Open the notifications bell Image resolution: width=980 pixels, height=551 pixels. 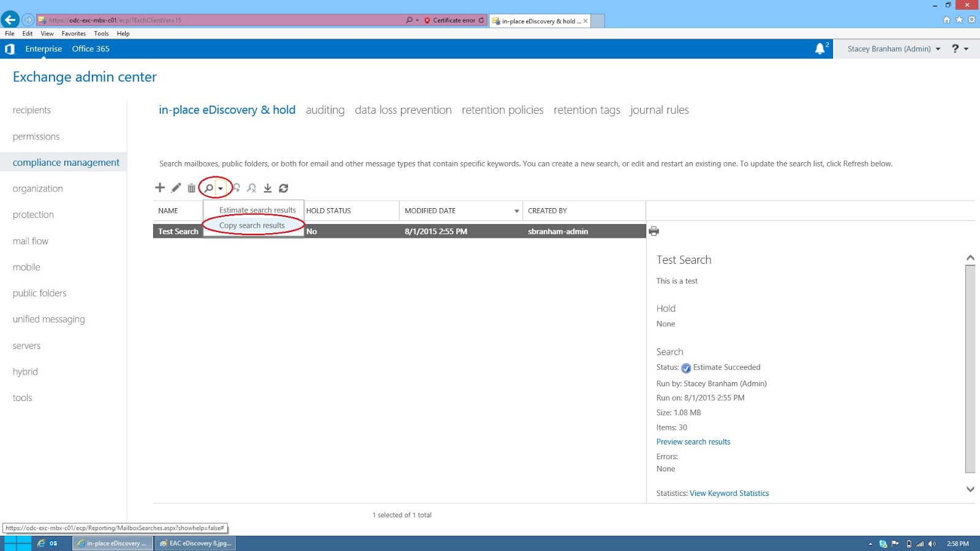(821, 48)
